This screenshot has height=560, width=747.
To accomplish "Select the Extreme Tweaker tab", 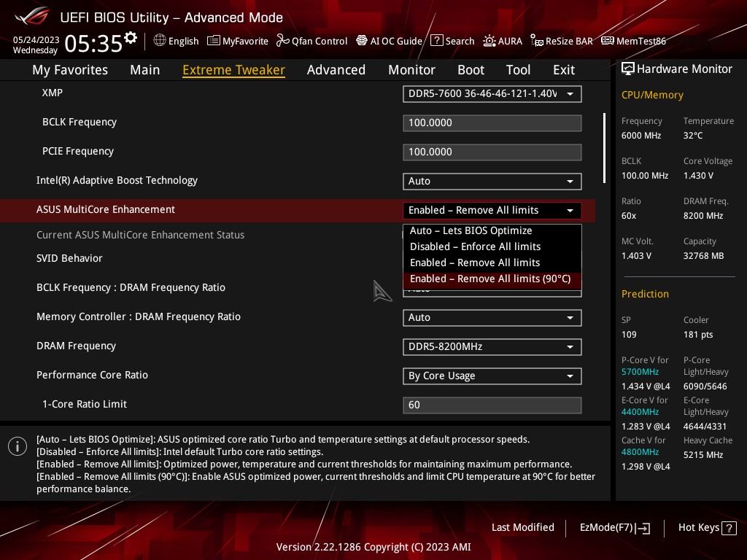I will 234,70.
